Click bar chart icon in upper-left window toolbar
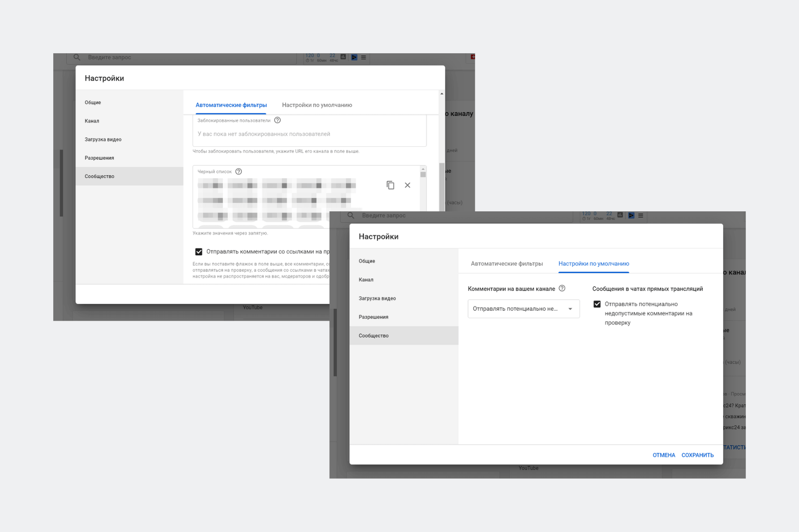Screen dimensions: 799x532 coord(344,57)
